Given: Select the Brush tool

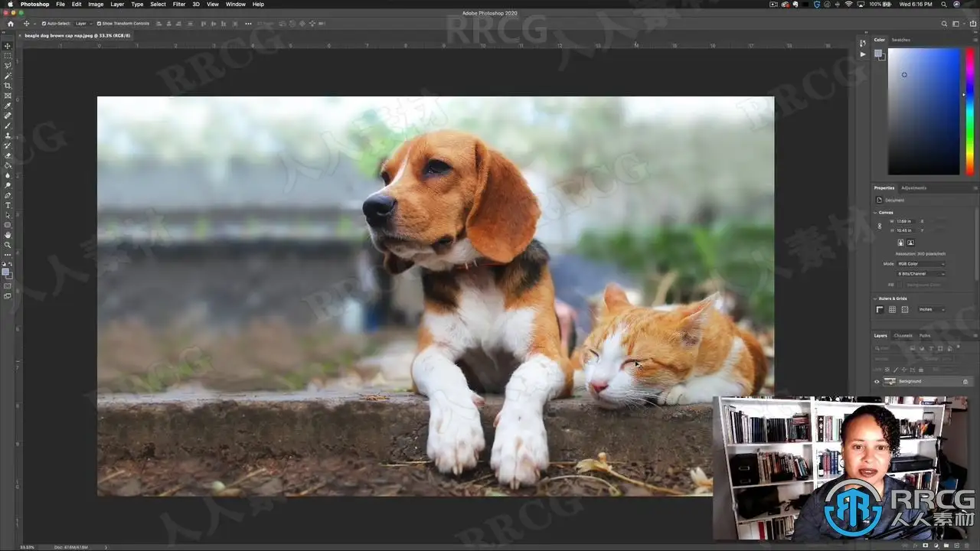Looking at the screenshot, I should coord(8,126).
